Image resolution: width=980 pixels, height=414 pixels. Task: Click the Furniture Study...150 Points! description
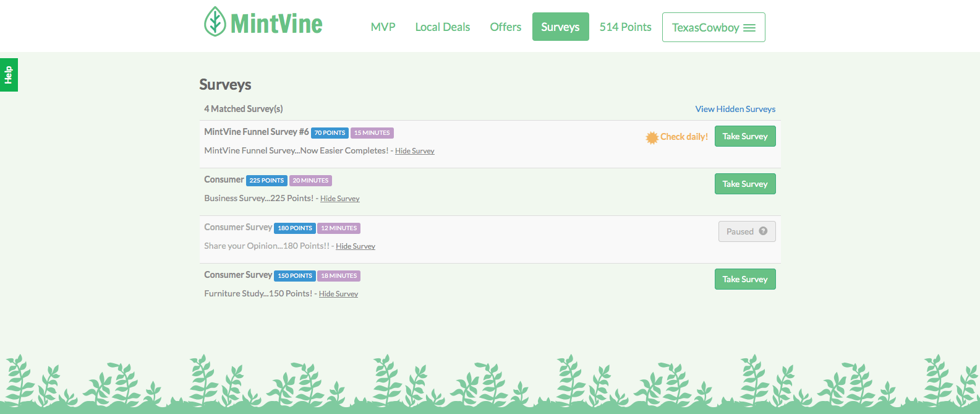coord(258,293)
